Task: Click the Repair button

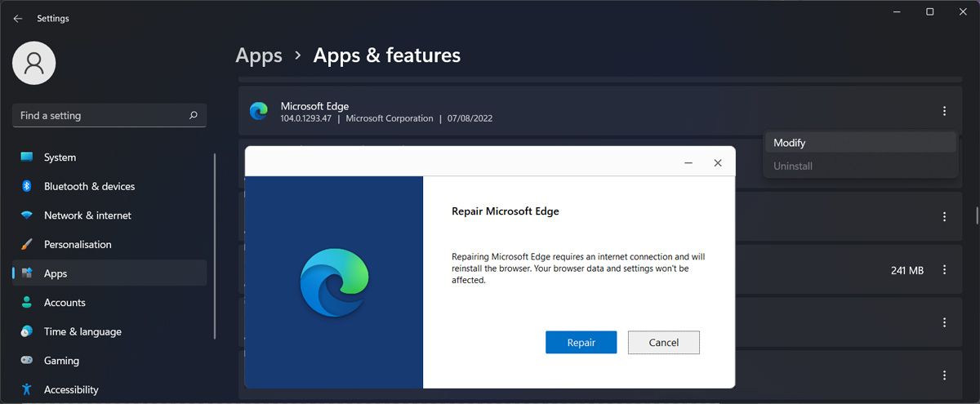Action: [581, 343]
